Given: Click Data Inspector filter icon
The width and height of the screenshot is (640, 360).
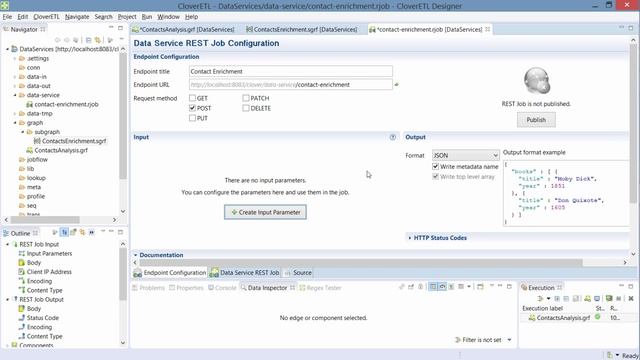Looking at the screenshot, I should (458, 340).
